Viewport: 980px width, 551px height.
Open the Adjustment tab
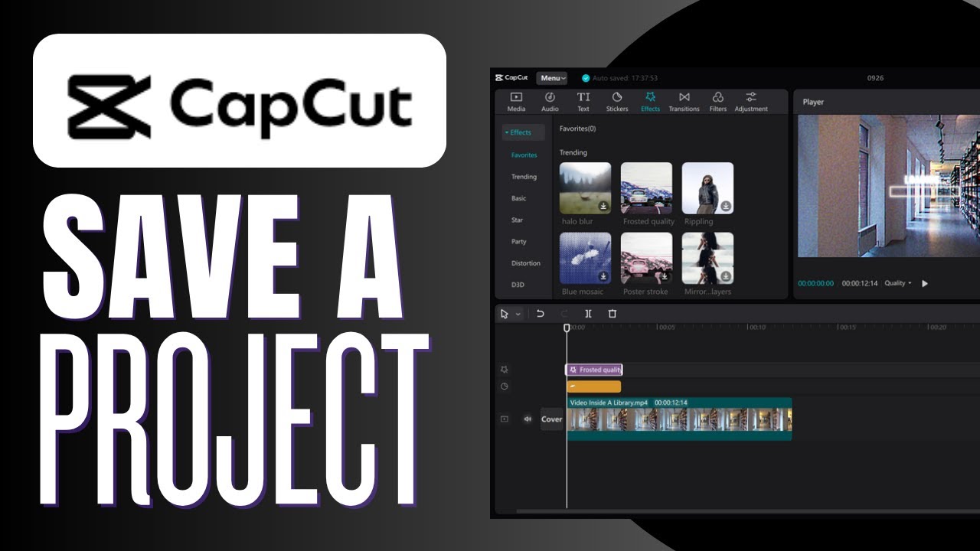pyautogui.click(x=751, y=101)
